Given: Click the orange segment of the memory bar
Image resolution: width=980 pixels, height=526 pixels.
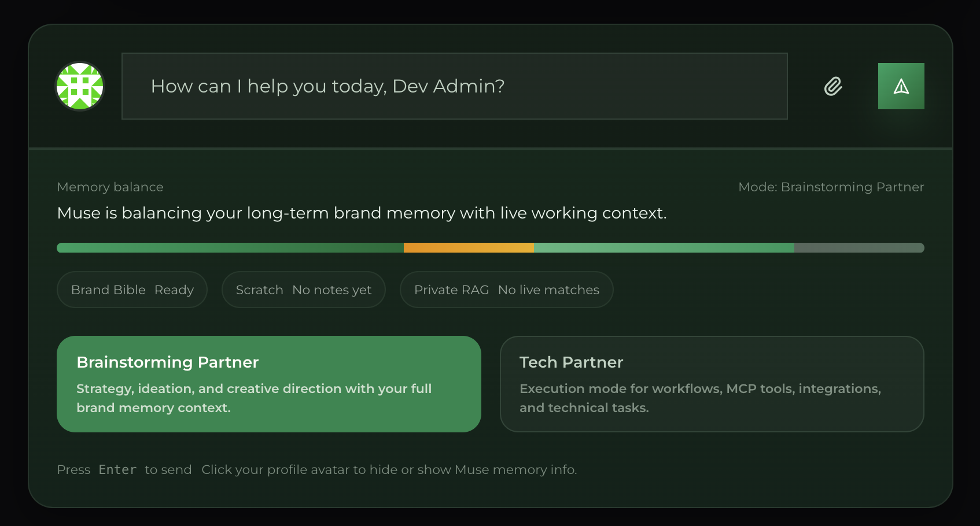Looking at the screenshot, I should coord(469,247).
